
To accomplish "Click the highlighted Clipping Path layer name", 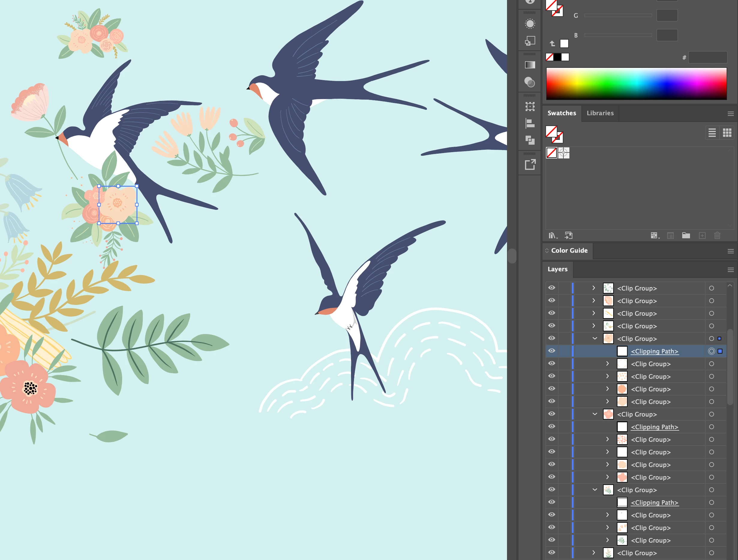I will [x=654, y=351].
